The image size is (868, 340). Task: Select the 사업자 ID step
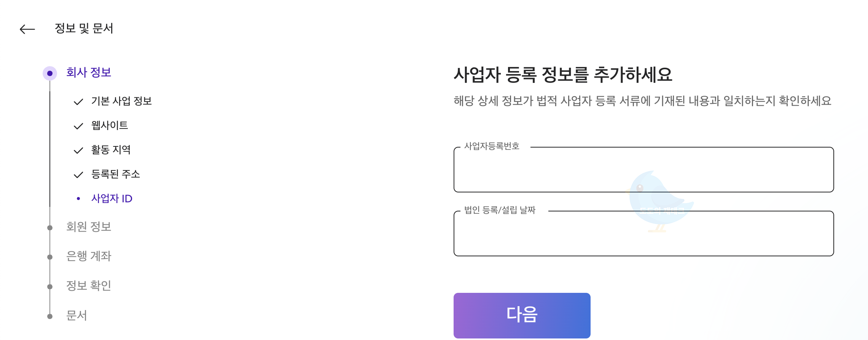coord(112,198)
